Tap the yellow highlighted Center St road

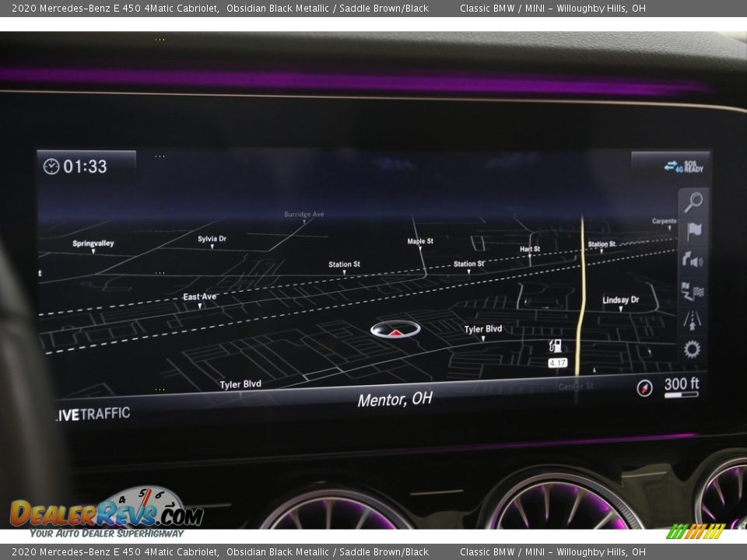click(581, 296)
